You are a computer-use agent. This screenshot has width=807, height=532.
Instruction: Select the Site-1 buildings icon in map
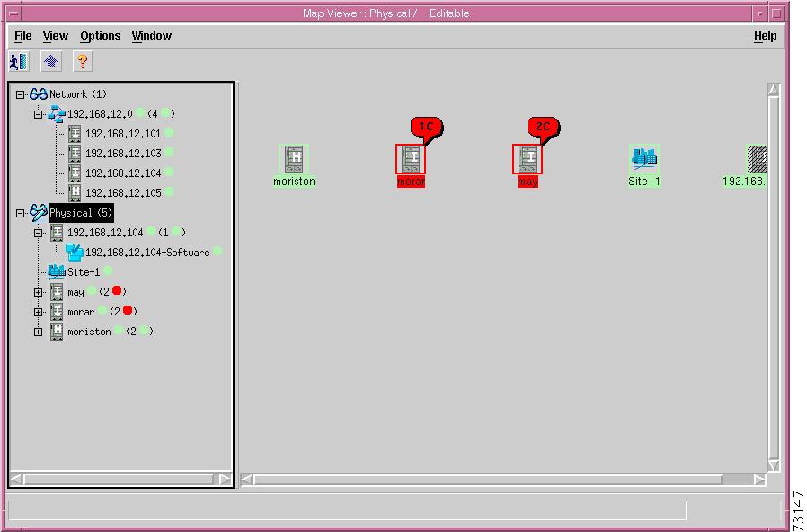pos(643,159)
